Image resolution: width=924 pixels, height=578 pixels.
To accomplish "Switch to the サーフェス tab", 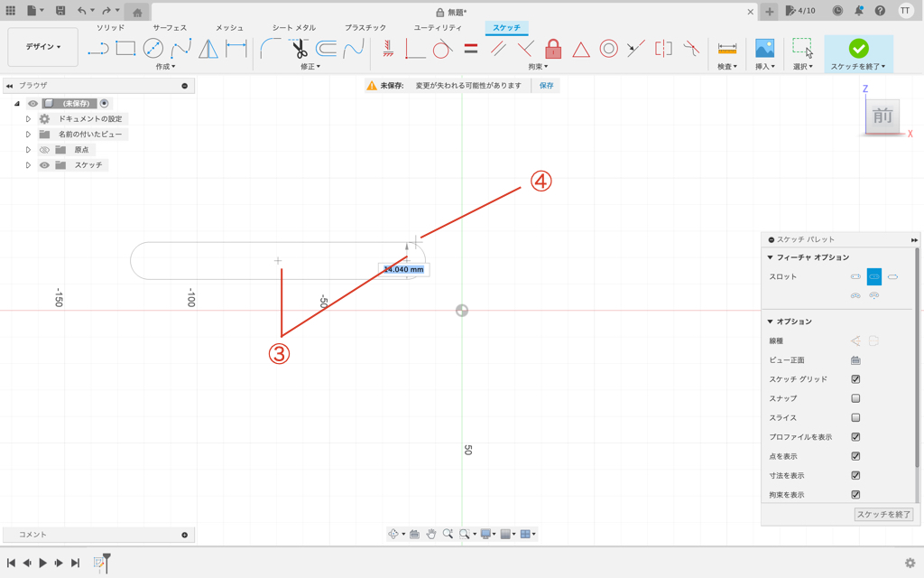I will (x=170, y=28).
